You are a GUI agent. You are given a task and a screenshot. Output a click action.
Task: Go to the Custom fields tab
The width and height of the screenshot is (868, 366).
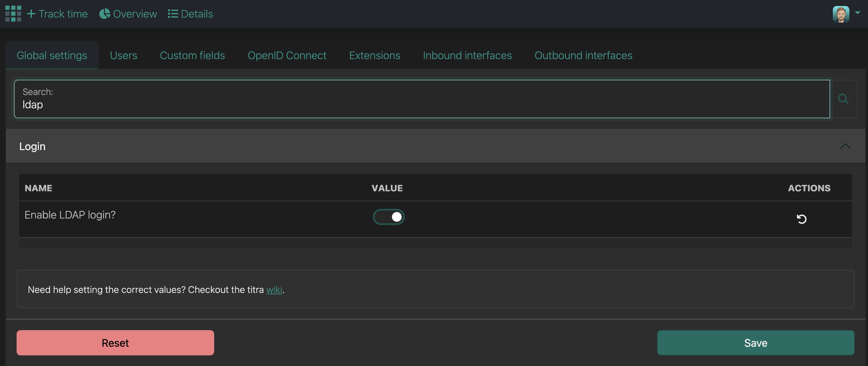tap(192, 55)
